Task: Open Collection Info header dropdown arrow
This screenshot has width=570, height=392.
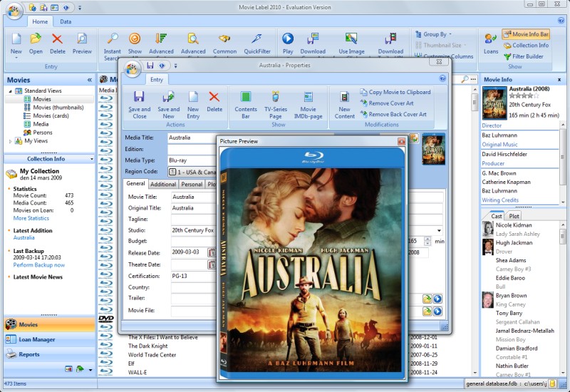Action: pyautogui.click(x=92, y=159)
